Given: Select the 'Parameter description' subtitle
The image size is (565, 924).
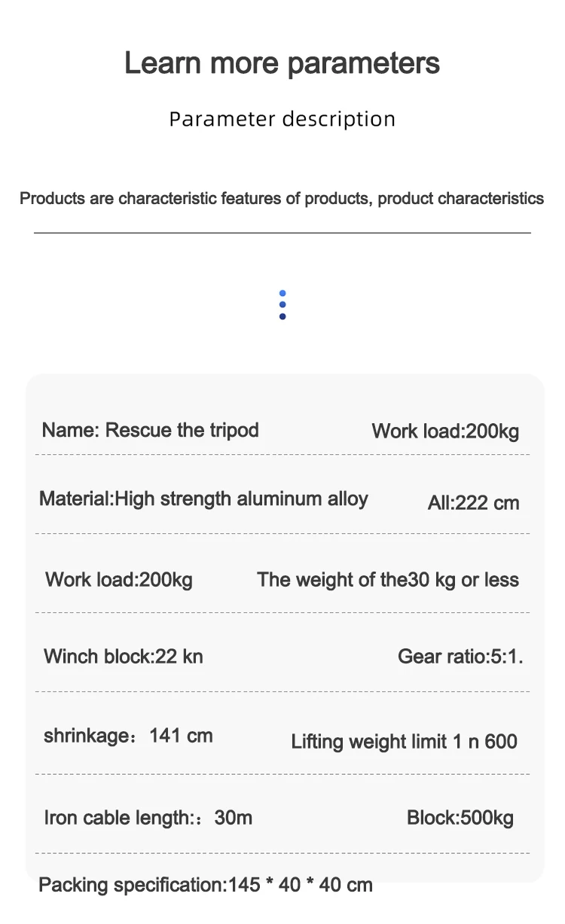Looking at the screenshot, I should click(x=282, y=119).
